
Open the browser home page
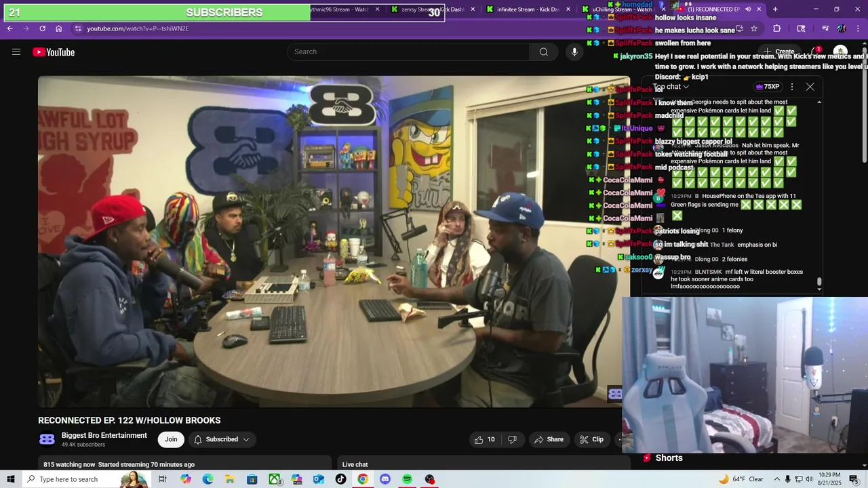click(58, 28)
